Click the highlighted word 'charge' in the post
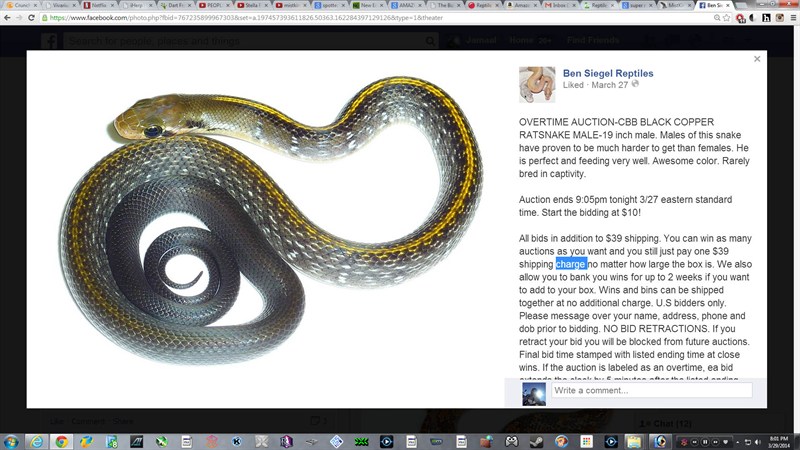The width and height of the screenshot is (800, 450). click(x=570, y=264)
